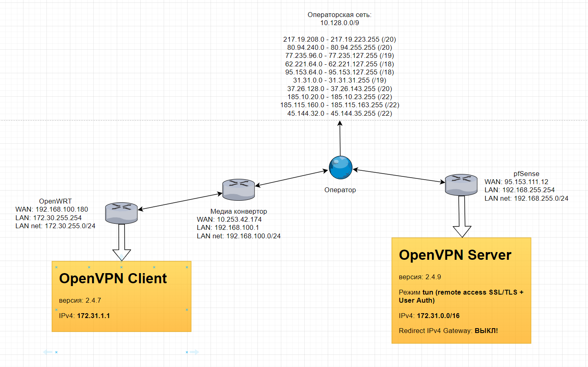Click the "Режим tun (remote access SSL/TLS" text
The image size is (588, 367).
pyautogui.click(x=461, y=292)
